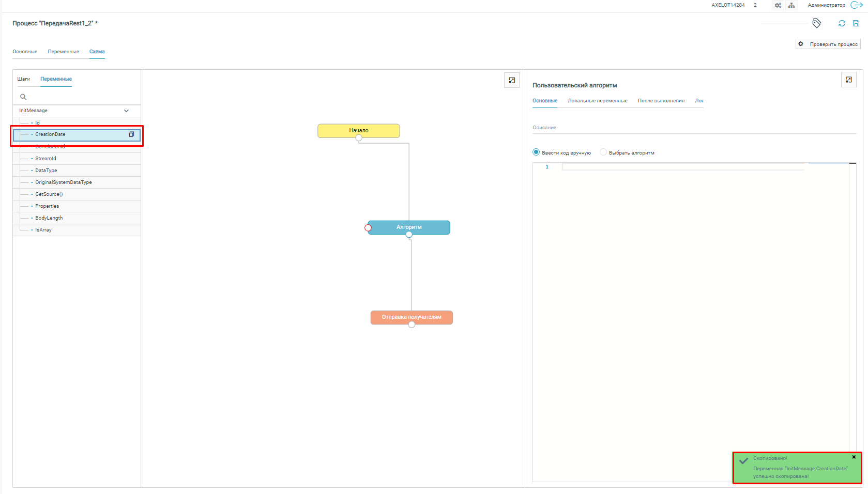Select the 'Ввести код вручную' radio option
The width and height of the screenshot is (868, 494).
click(x=536, y=152)
